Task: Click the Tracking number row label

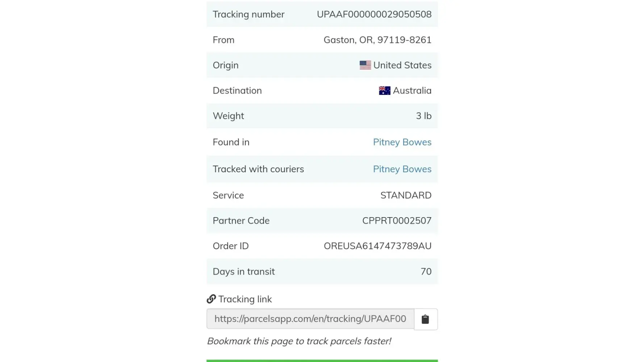Action: pyautogui.click(x=248, y=14)
